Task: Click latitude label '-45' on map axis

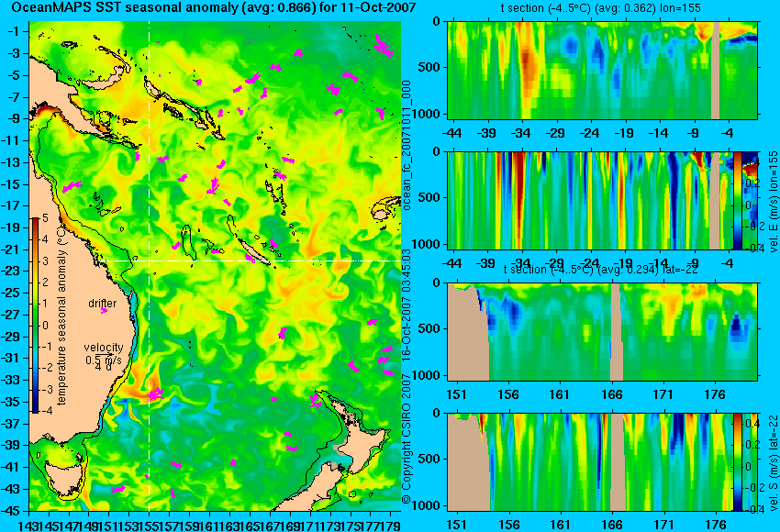Action: click(x=10, y=511)
